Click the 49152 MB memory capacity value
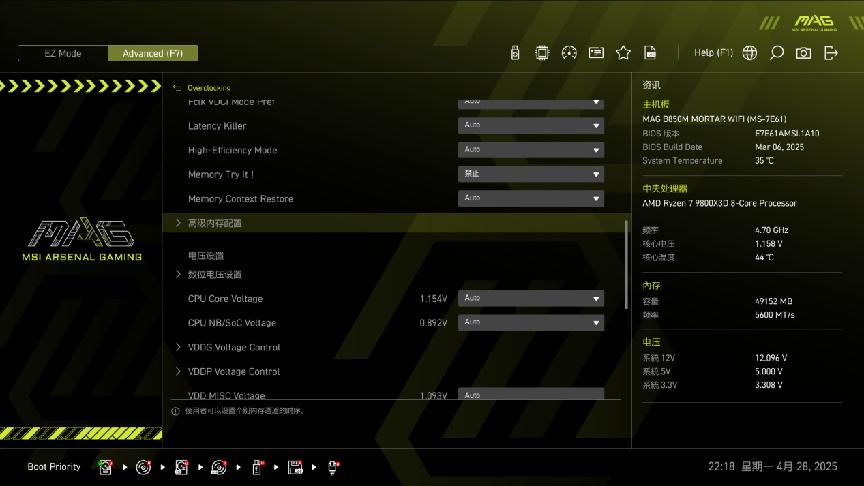The width and height of the screenshot is (864, 486). point(774,301)
